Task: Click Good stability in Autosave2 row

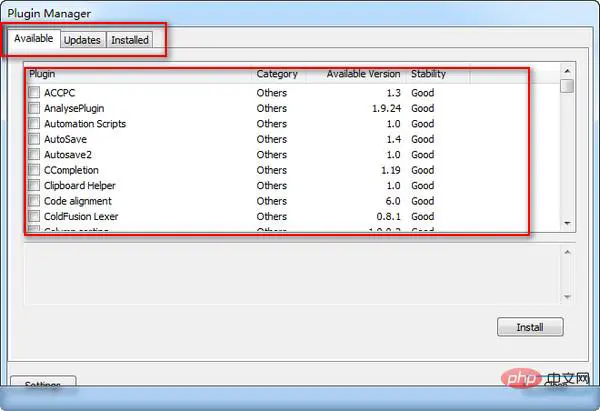Action: pos(422,155)
